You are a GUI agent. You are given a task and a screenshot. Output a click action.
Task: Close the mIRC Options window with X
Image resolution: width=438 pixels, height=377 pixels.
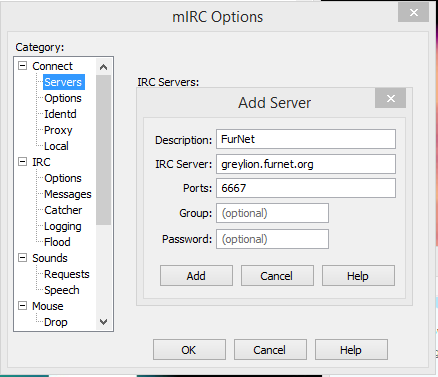(413, 13)
